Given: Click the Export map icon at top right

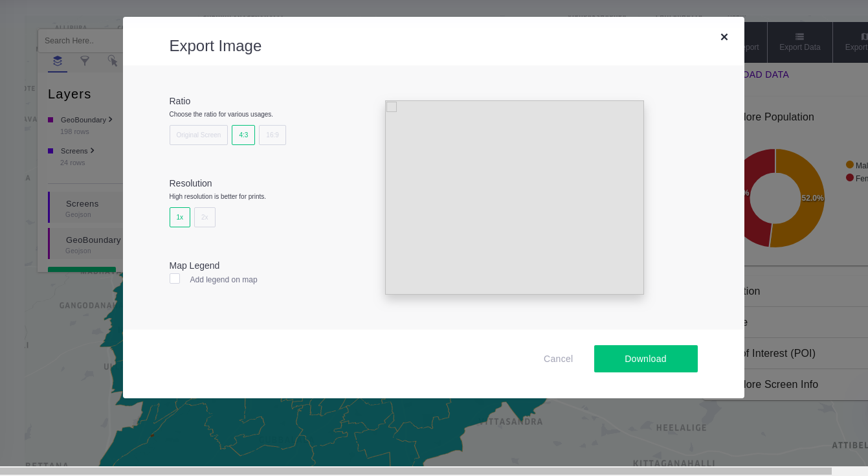Looking at the screenshot, I should click(861, 36).
